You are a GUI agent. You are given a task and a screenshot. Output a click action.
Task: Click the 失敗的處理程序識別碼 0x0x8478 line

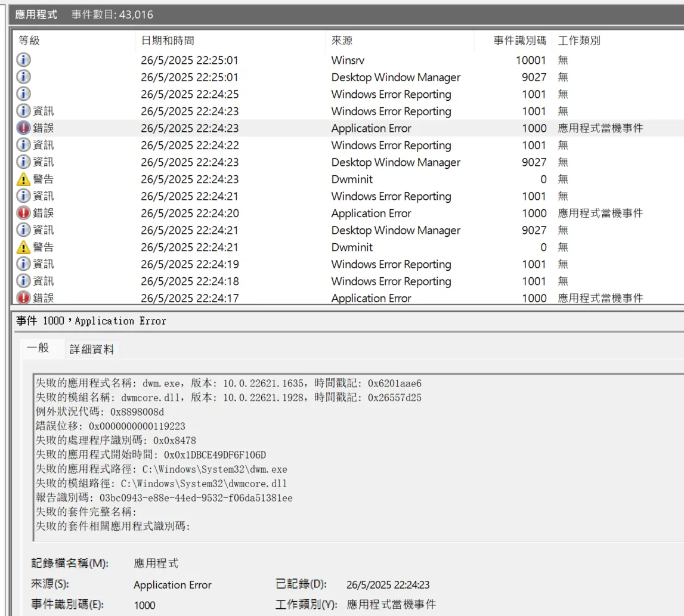(x=116, y=441)
